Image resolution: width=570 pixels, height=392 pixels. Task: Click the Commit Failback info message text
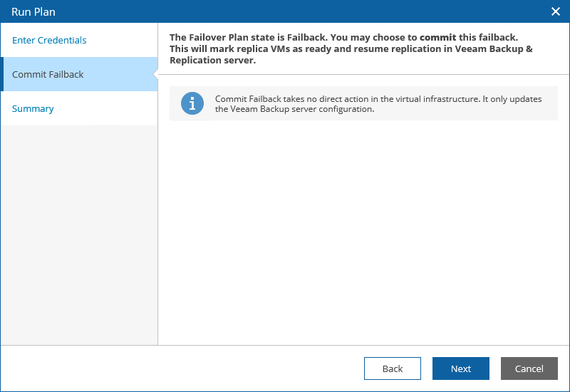[x=378, y=99]
